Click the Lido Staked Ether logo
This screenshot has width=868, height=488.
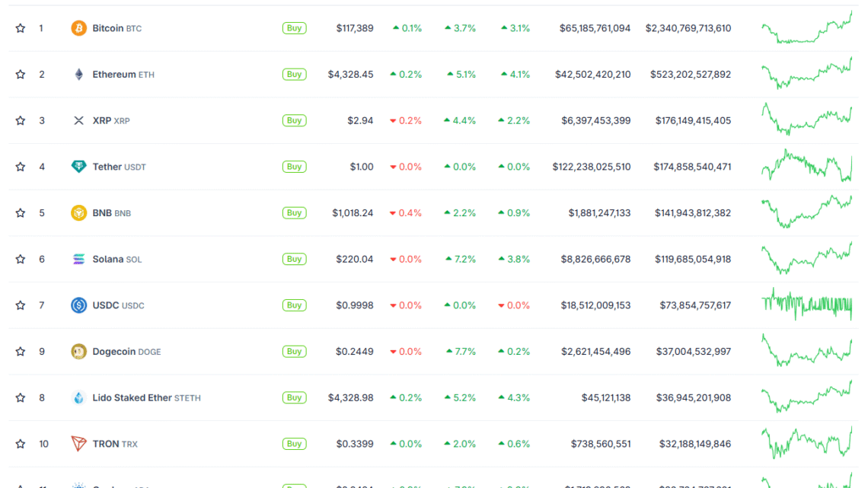(78, 397)
